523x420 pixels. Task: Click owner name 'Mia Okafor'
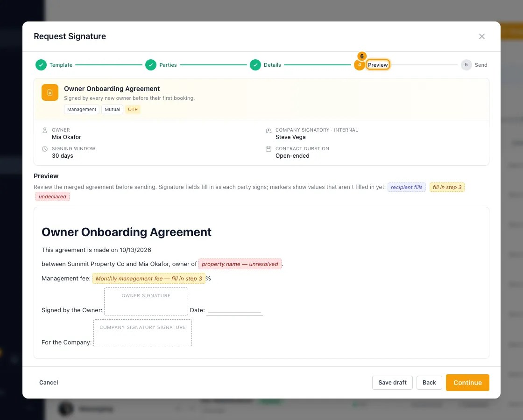[x=66, y=137]
